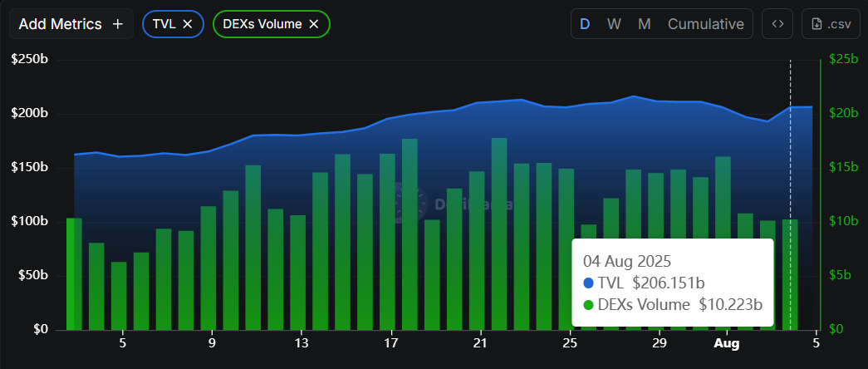The height and width of the screenshot is (369, 868).
Task: Select the Cumulative view
Action: pos(706,24)
